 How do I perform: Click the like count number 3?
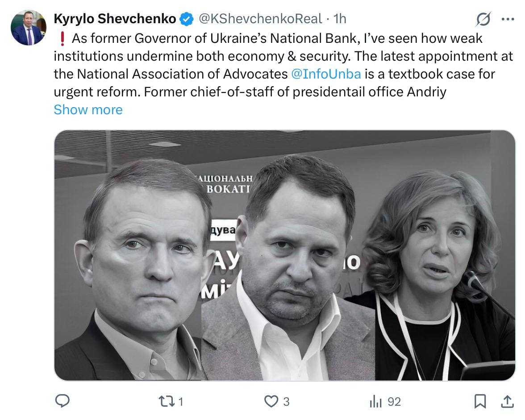coord(286,402)
